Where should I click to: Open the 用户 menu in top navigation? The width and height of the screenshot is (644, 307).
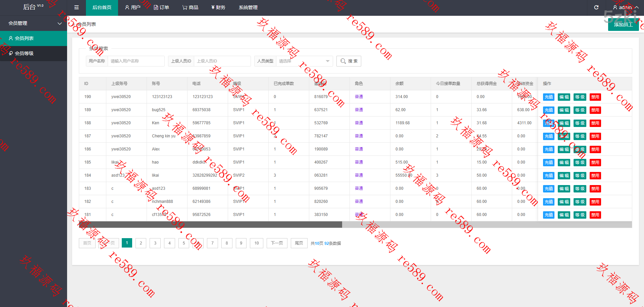click(x=132, y=7)
